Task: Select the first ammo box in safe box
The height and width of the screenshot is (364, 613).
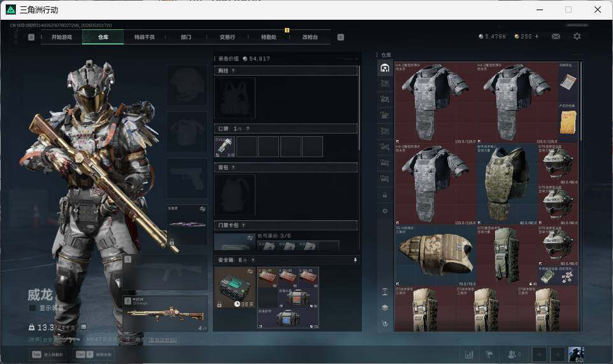Action: (268, 277)
